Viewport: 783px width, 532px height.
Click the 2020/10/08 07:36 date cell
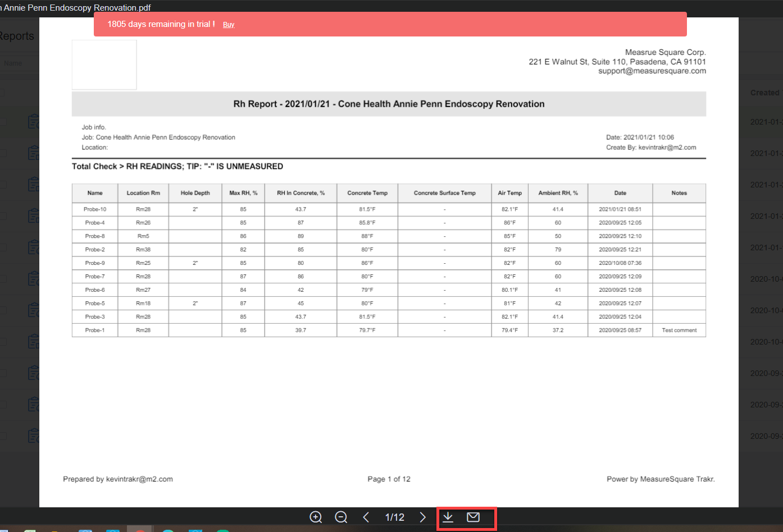tap(620, 263)
